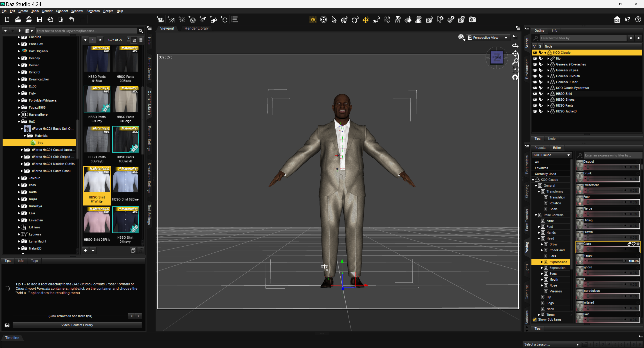Go to next content page arrow

[100, 40]
